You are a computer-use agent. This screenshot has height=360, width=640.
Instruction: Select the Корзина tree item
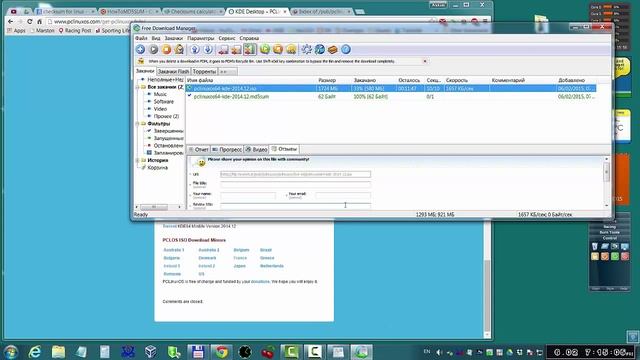click(158, 167)
